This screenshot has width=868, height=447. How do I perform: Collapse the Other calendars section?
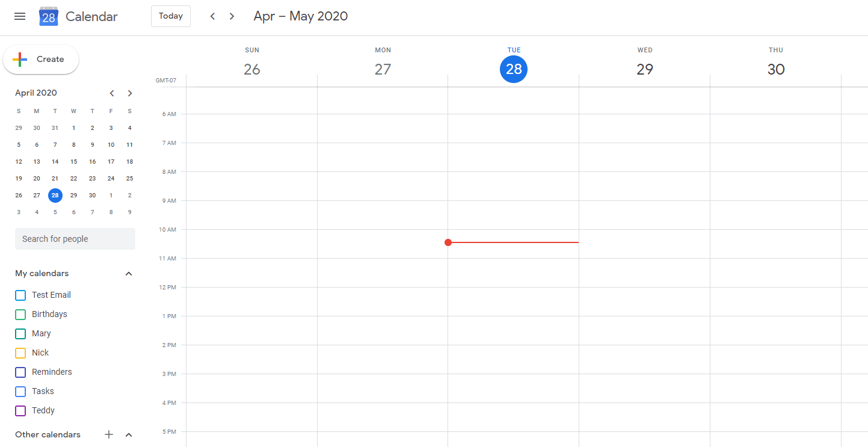click(129, 434)
